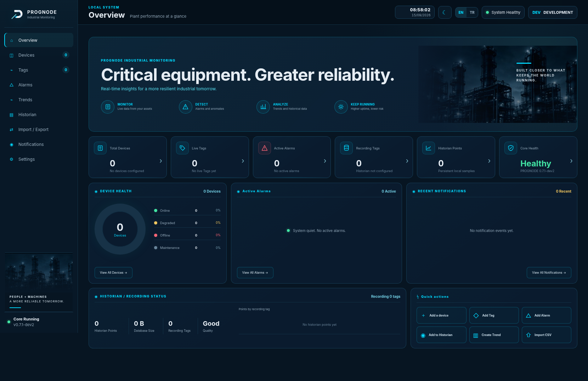Click the Settings gear icon

point(11,159)
